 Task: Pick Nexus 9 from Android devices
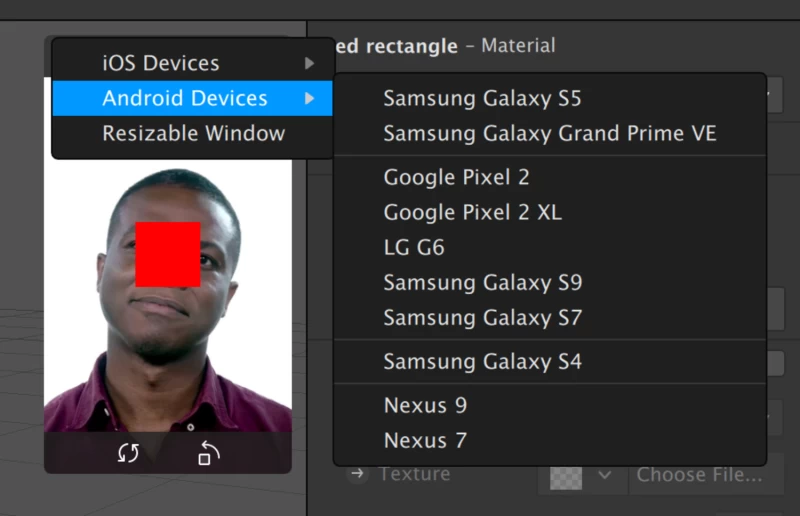425,405
